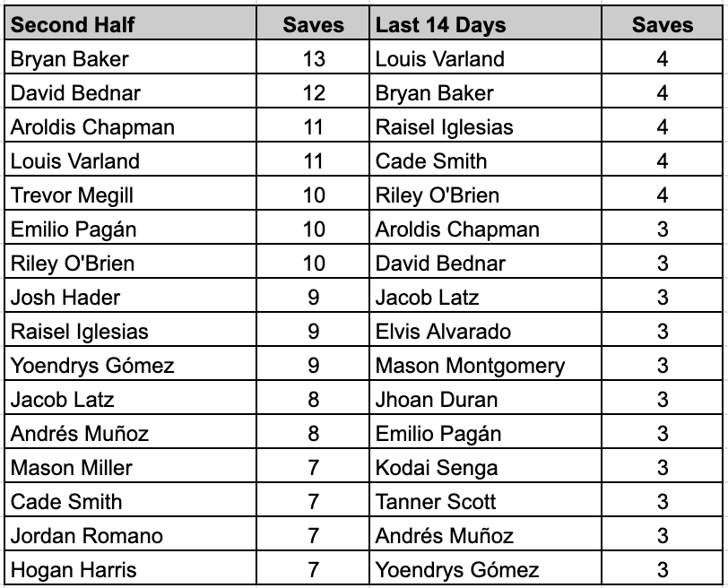Click the Tanner Scott cell
The image size is (728, 588).
(x=485, y=499)
